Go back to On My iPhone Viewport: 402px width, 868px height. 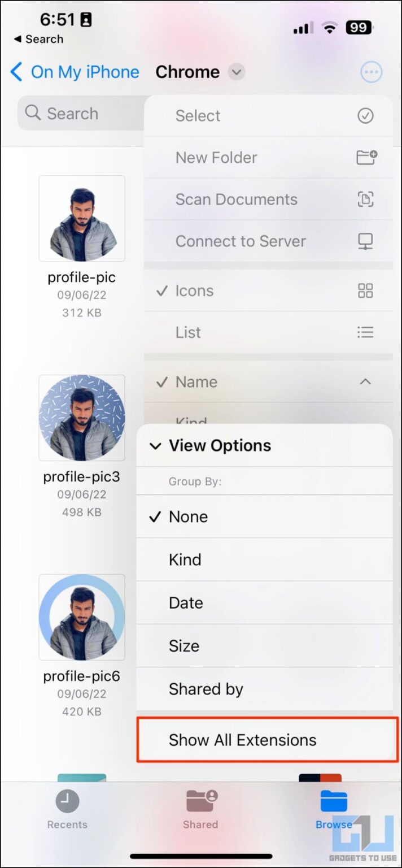point(75,72)
